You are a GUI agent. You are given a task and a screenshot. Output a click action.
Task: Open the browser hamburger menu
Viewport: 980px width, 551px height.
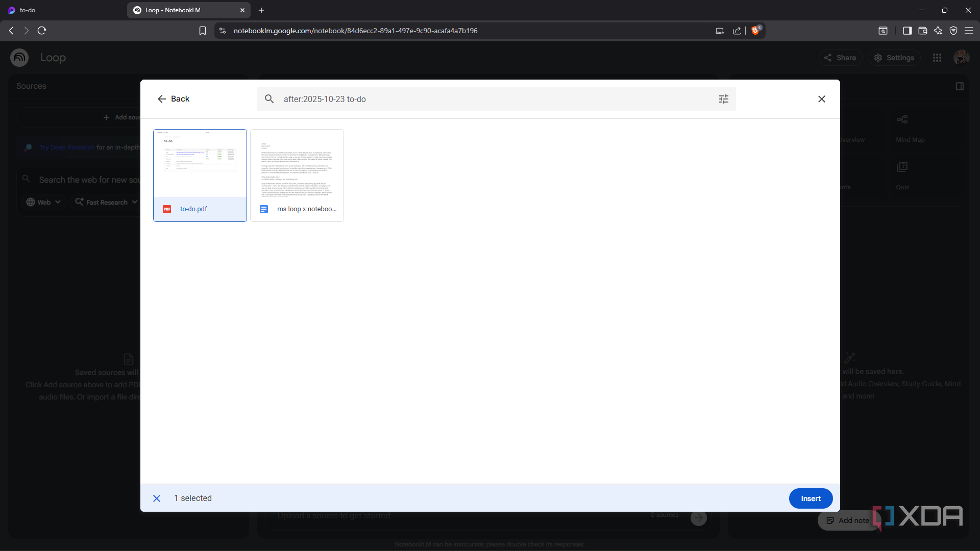pyautogui.click(x=968, y=31)
